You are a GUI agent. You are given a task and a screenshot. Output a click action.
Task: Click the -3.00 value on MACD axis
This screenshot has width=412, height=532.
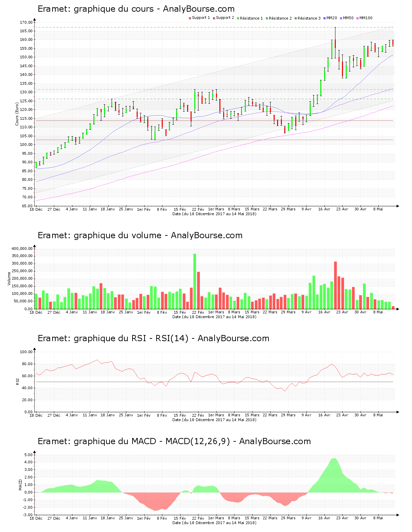click(28, 515)
